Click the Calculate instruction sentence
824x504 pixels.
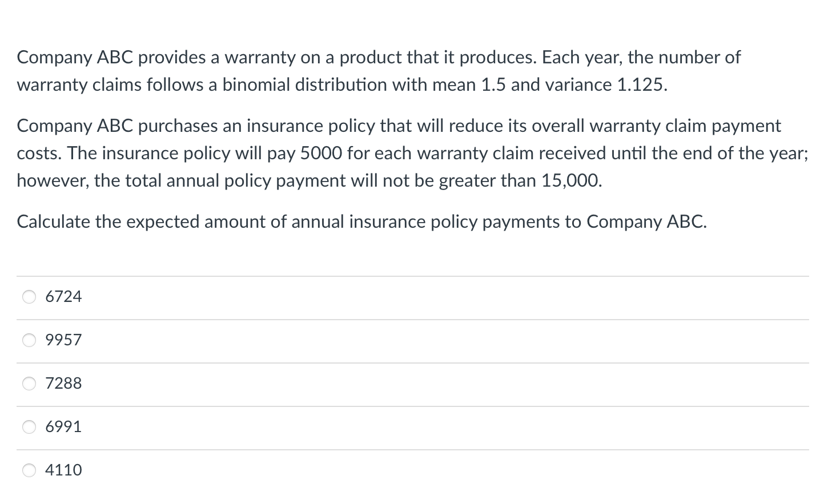point(362,222)
